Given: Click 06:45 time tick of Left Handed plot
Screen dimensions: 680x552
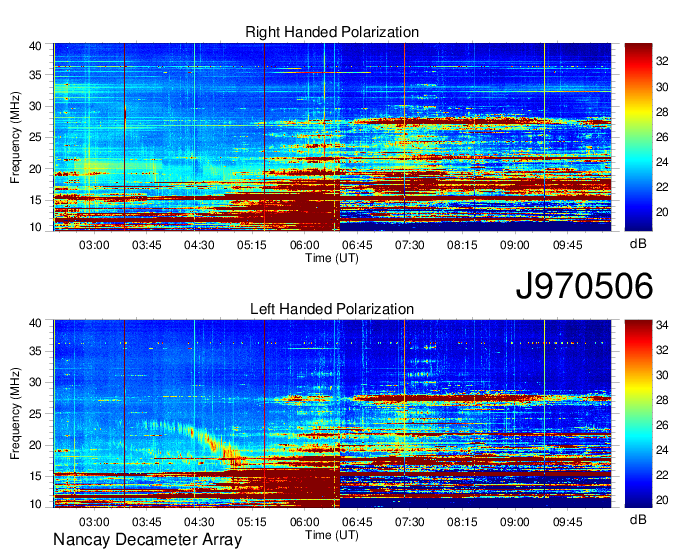Looking at the screenshot, I should point(357,522).
